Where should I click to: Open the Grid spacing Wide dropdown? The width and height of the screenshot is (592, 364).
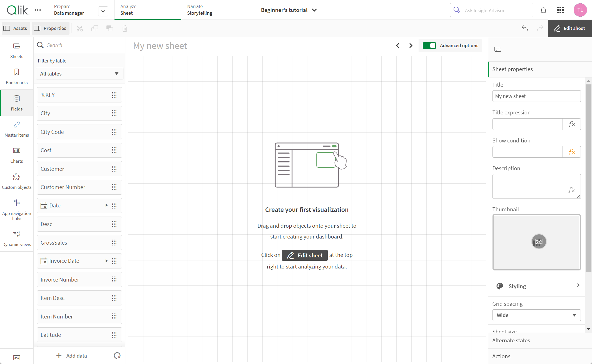click(536, 314)
